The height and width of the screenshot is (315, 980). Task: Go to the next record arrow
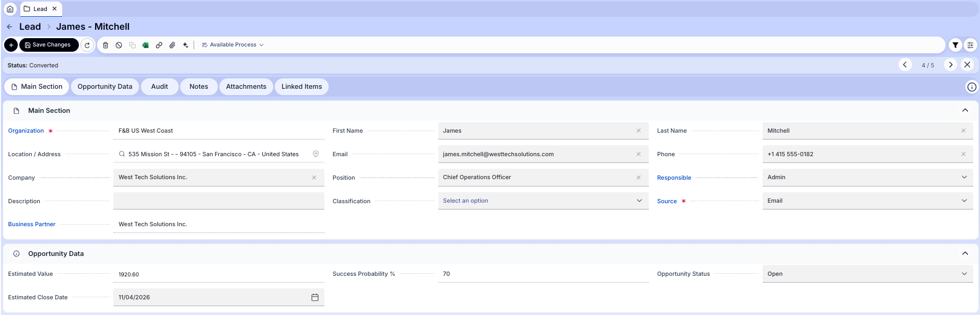tap(950, 65)
